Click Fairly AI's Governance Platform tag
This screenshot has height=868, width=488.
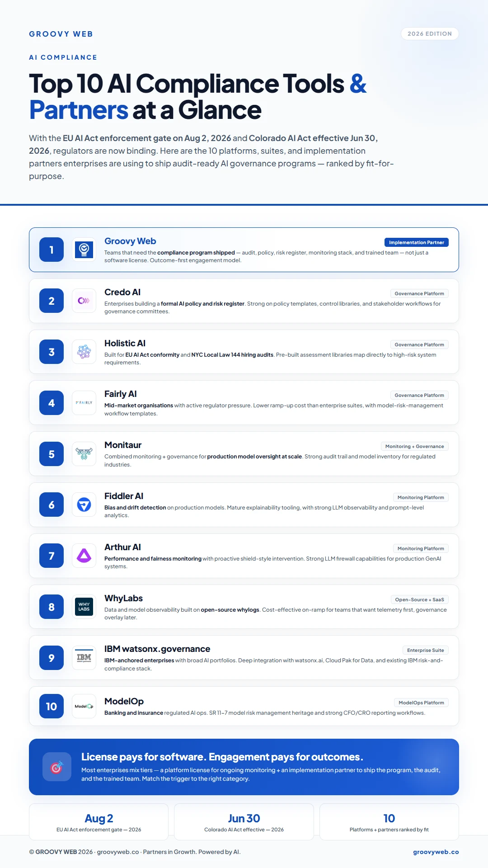click(419, 395)
